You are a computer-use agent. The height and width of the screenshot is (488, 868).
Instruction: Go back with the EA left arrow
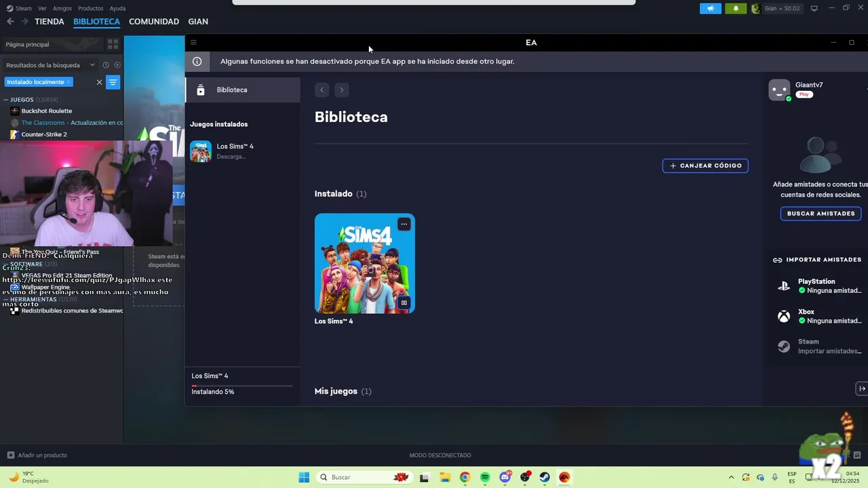click(x=322, y=89)
